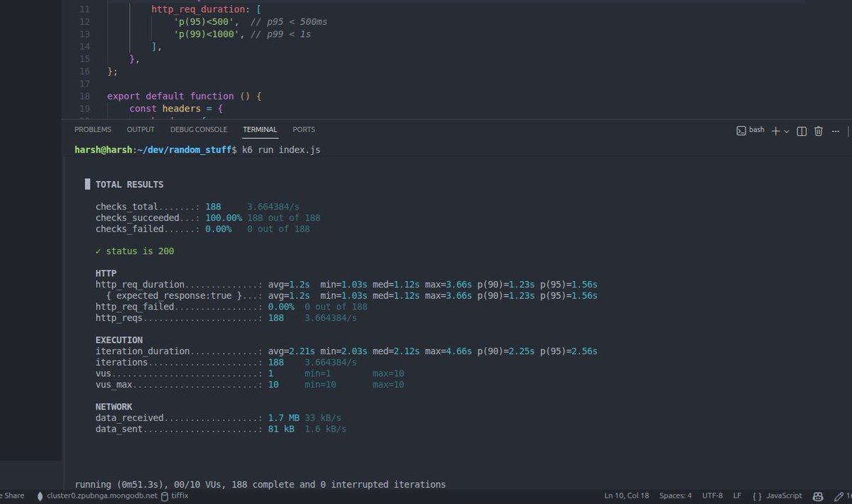This screenshot has width=852, height=504.
Task: Click http_req_duration avg=1.2s in terminal output
Action: [x=289, y=285]
